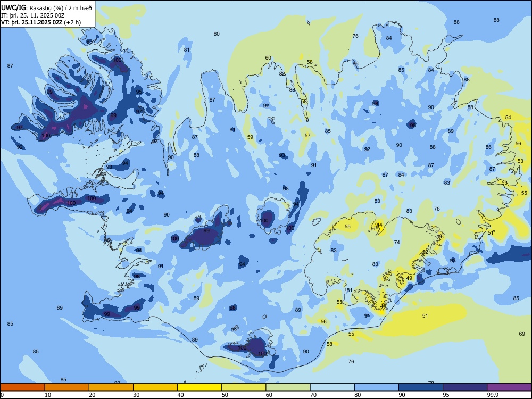Select the amber 20–30 legend color
The width and height of the screenshot is (532, 399).
coord(111,387)
